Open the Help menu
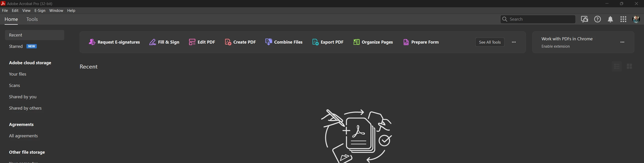This screenshot has height=163, width=644. (71, 10)
